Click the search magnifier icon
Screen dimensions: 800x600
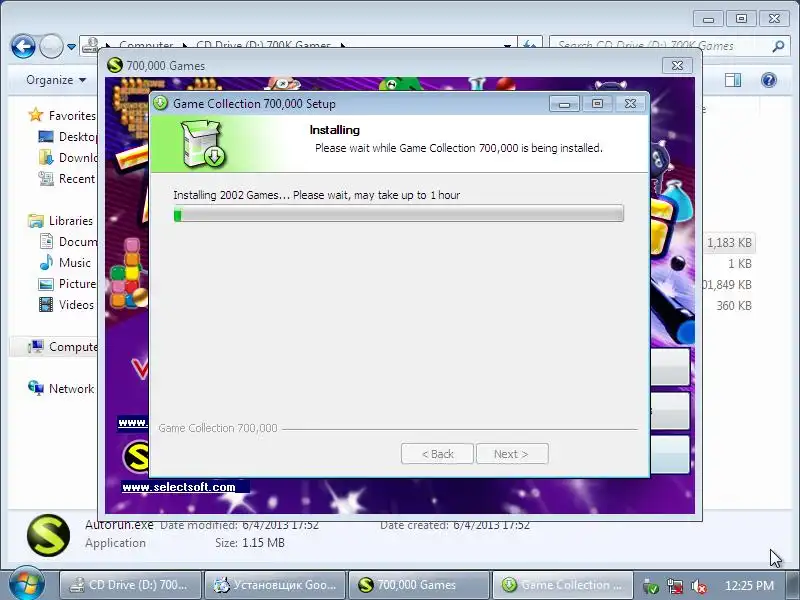778,46
